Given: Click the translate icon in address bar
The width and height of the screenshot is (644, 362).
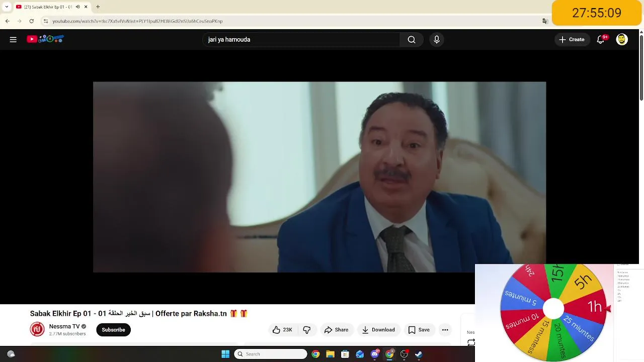Looking at the screenshot, I should click(545, 21).
